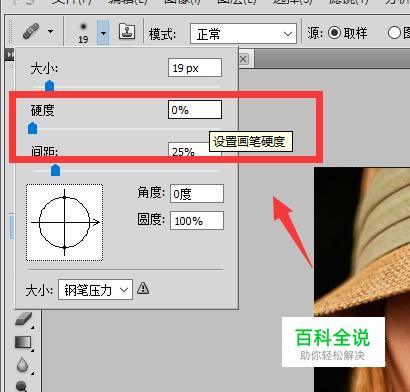Select the pattern source radio button
The width and height of the screenshot is (410, 392).
coord(394,33)
